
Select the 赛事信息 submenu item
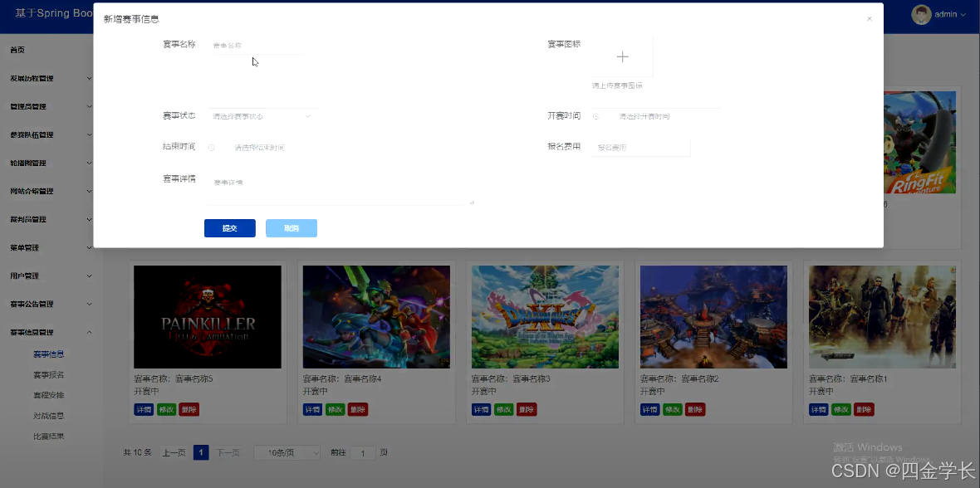pos(49,354)
